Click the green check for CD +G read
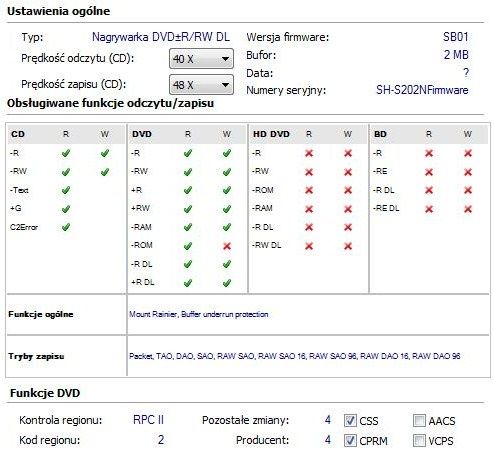Viewport: 494px width, 456px height. [x=66, y=209]
